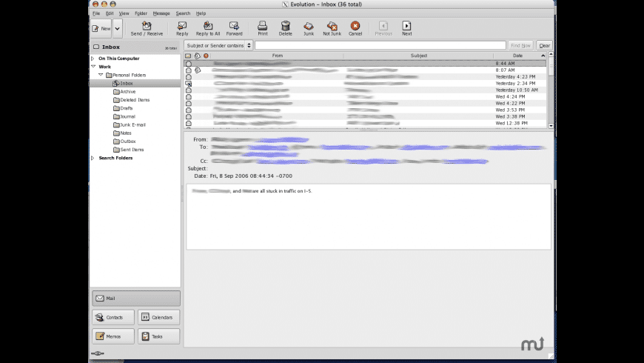Cancel the current mail operation
Viewport: 644px width, 363px height.
tap(355, 28)
